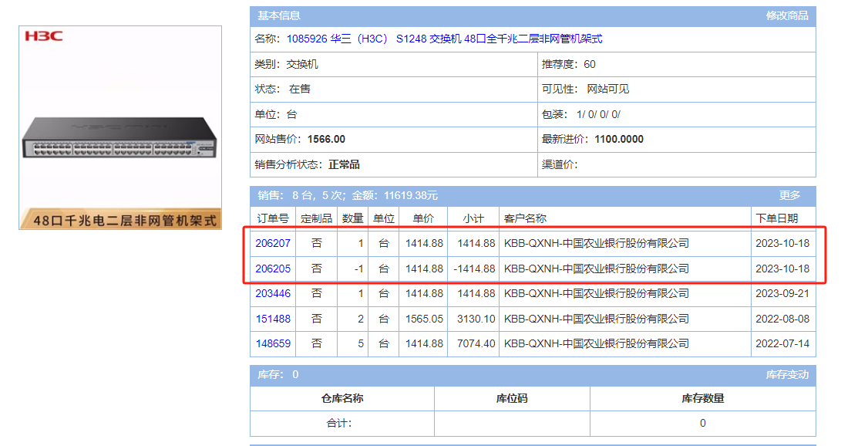Click the 单位: 台 info cell
This screenshot has height=446, width=868.
394,115
